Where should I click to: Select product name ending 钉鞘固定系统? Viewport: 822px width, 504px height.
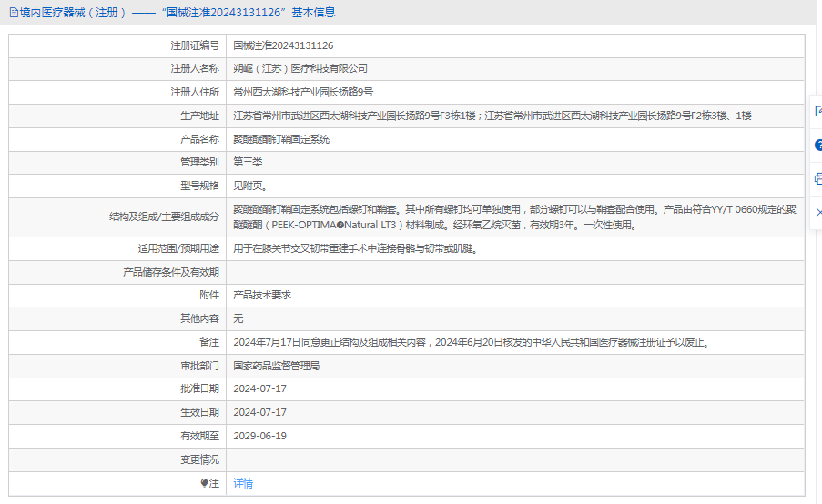click(281, 139)
